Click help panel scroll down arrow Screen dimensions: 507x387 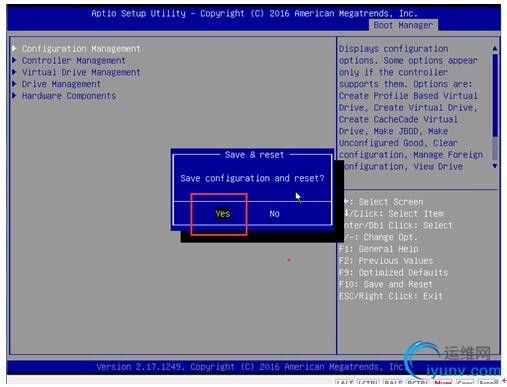point(495,166)
